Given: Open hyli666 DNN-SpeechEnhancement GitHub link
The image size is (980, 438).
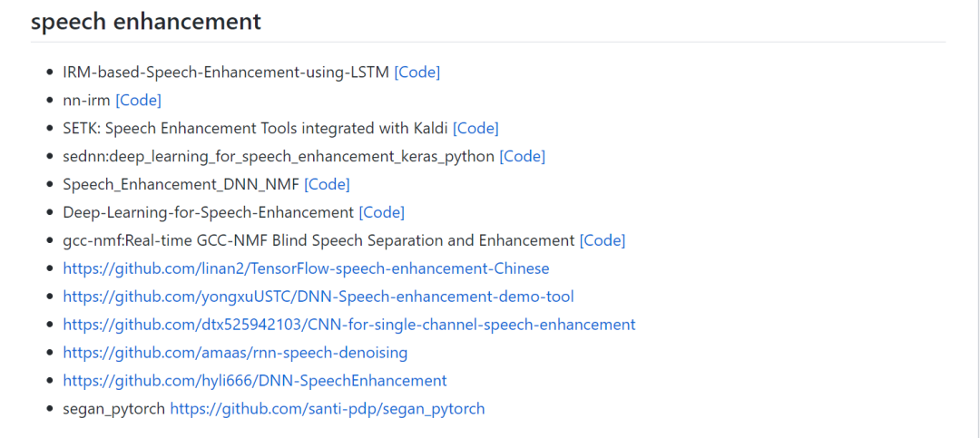Looking at the screenshot, I should click(254, 381).
